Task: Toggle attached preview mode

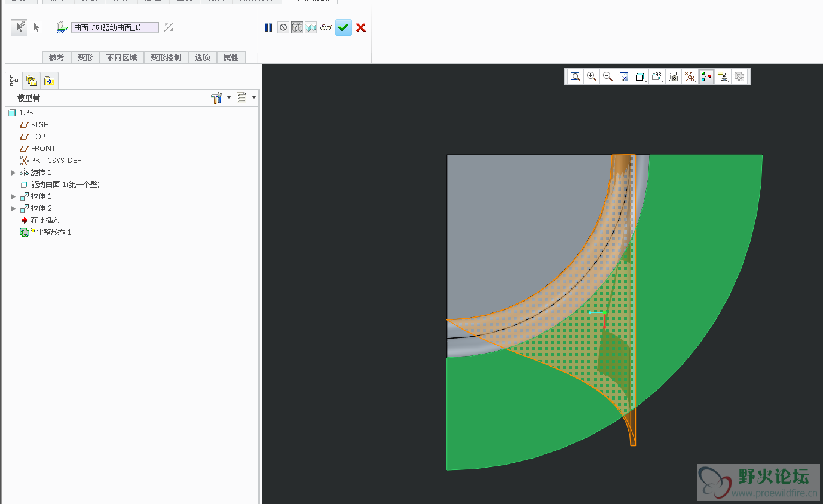Action: pos(311,27)
